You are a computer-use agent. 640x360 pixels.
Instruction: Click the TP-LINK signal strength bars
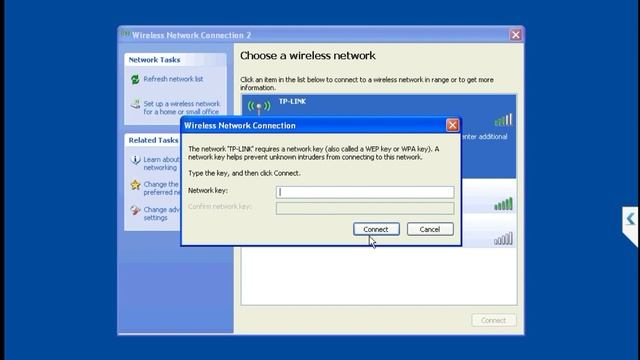pyautogui.click(x=503, y=120)
